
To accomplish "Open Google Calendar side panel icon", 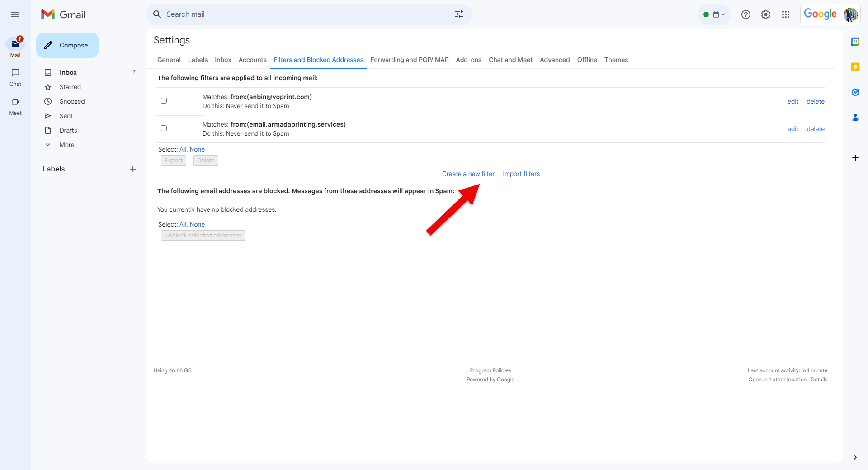I will pos(855,42).
